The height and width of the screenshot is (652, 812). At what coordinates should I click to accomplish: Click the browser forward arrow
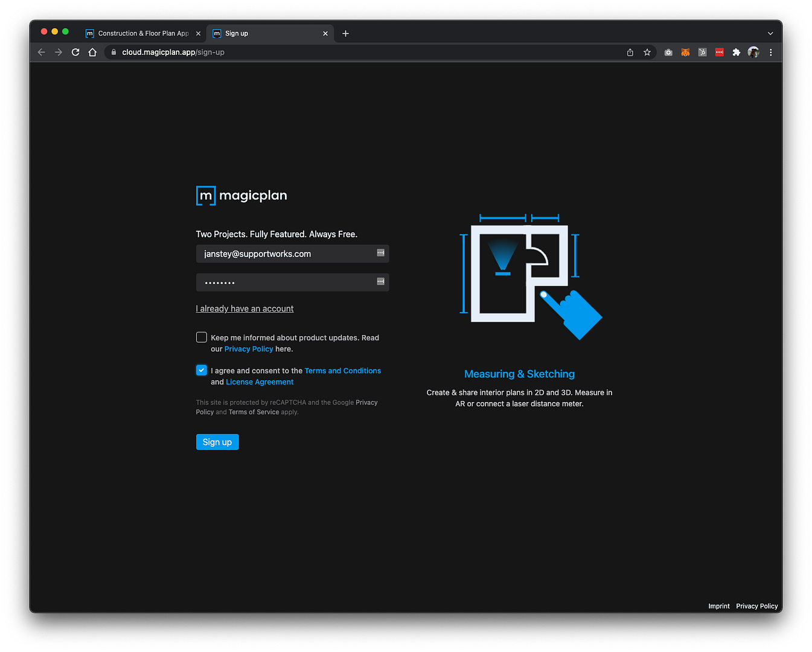click(59, 53)
